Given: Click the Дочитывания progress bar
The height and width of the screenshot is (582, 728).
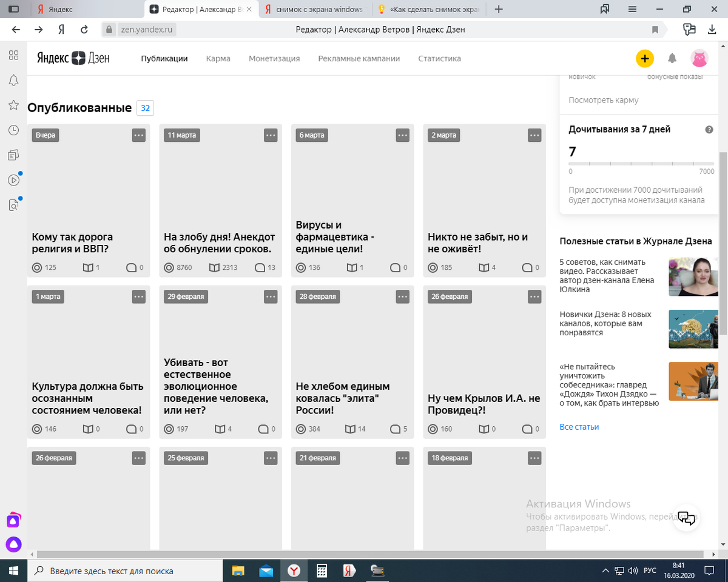Looking at the screenshot, I should click(x=641, y=164).
